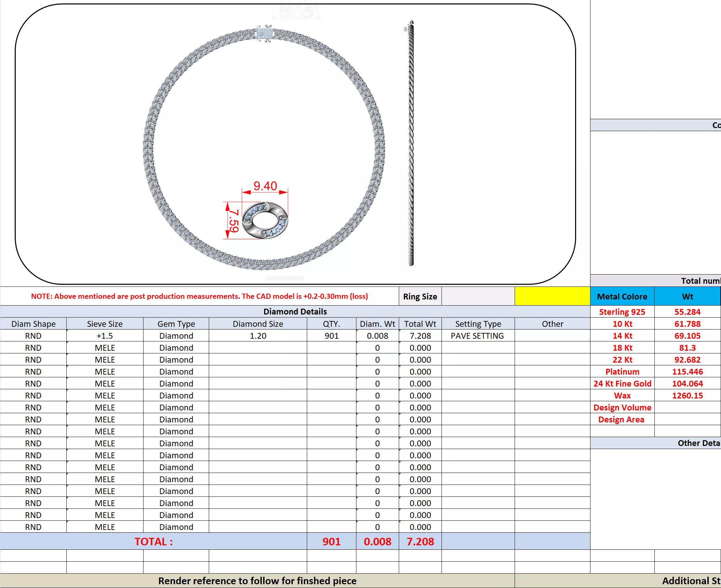Click the red 7.208 grand total
The width and height of the screenshot is (721, 588).
coord(420,542)
